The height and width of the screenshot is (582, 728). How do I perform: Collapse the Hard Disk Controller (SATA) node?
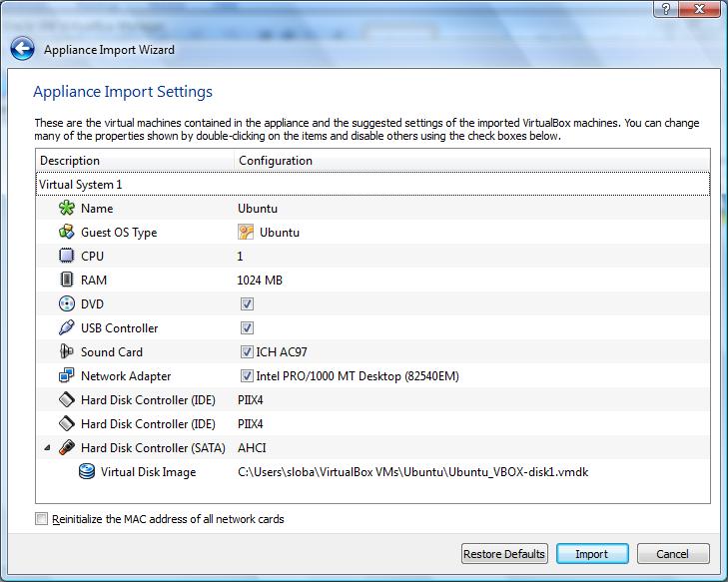click(x=47, y=448)
